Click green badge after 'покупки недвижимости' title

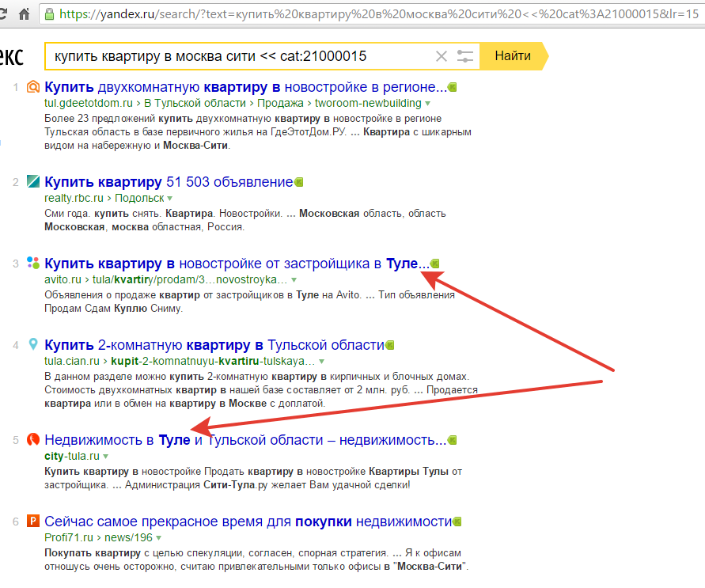457,522
